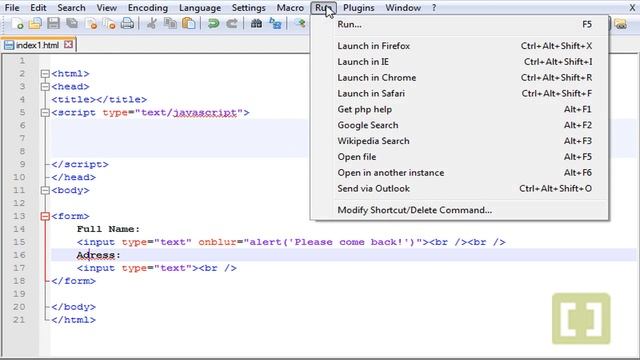Choose Open file menu entry
Screen dimensions: 640x360
click(460, 157)
